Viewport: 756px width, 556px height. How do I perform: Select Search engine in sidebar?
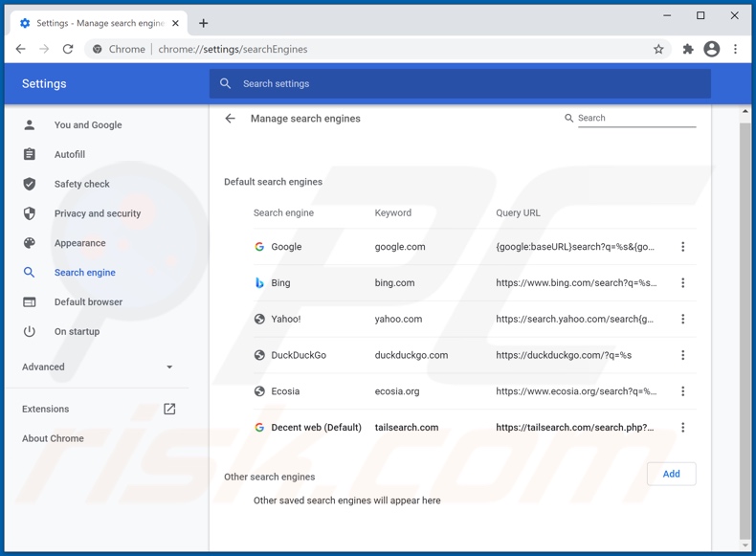pyautogui.click(x=84, y=273)
